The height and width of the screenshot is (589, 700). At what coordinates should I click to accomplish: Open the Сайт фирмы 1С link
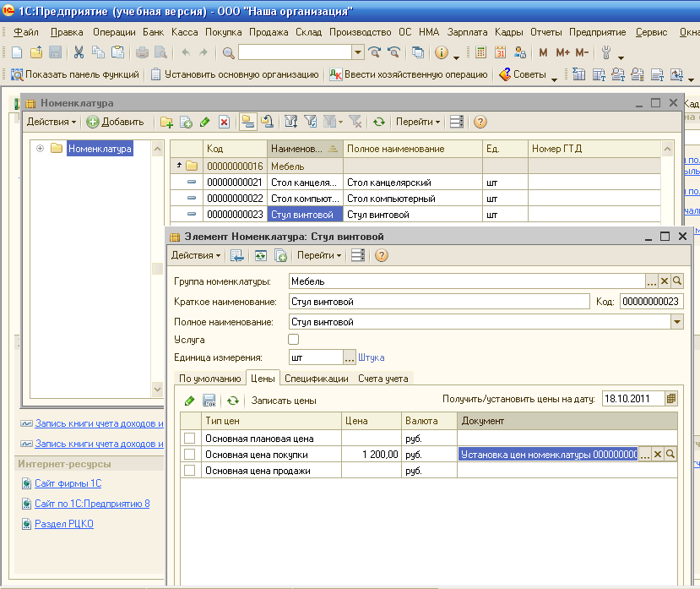pos(68,483)
